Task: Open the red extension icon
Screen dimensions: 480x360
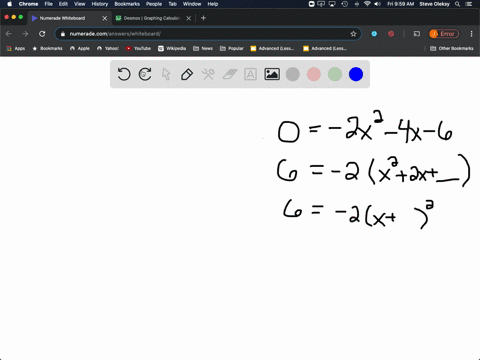Action: pos(391,34)
